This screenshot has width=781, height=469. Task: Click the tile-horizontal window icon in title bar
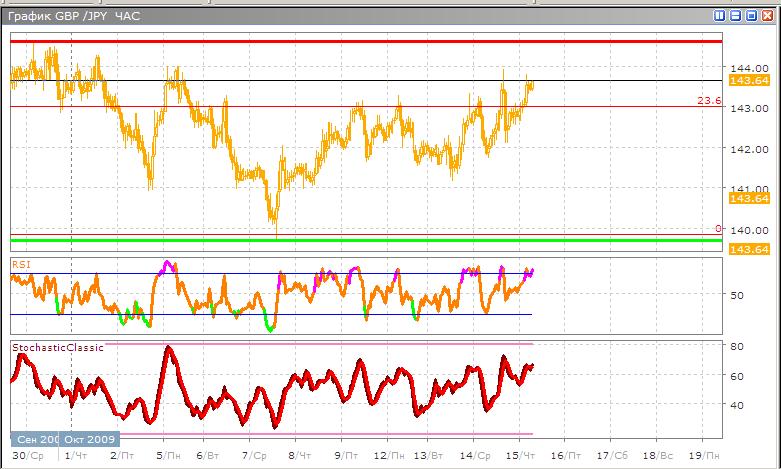[x=736, y=16]
